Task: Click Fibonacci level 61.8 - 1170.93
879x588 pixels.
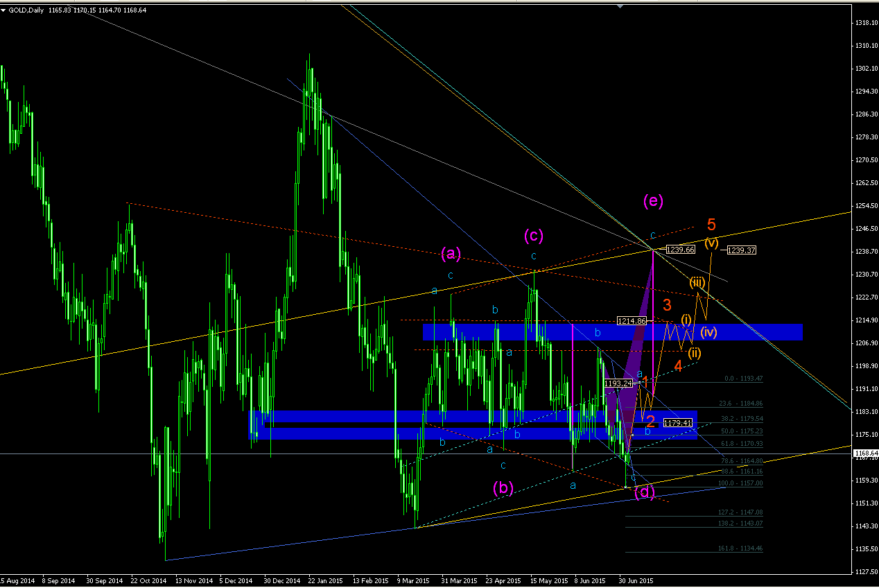Action: point(740,443)
